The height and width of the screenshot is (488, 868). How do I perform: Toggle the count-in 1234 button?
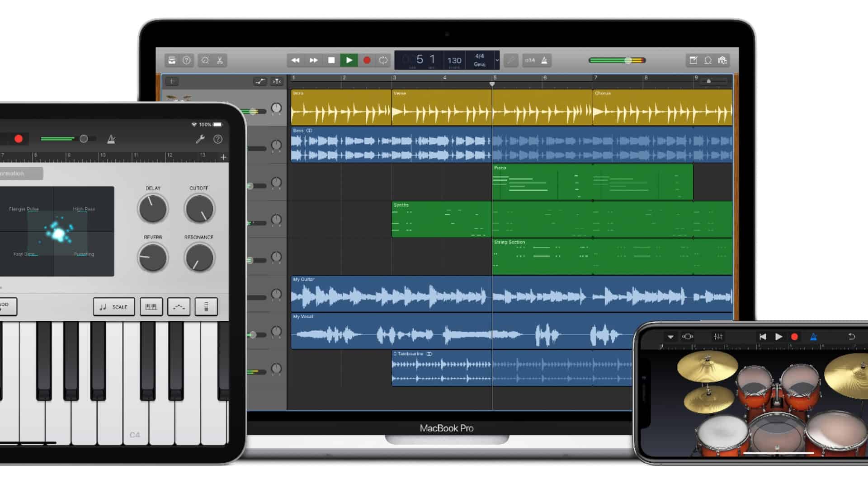coord(530,60)
